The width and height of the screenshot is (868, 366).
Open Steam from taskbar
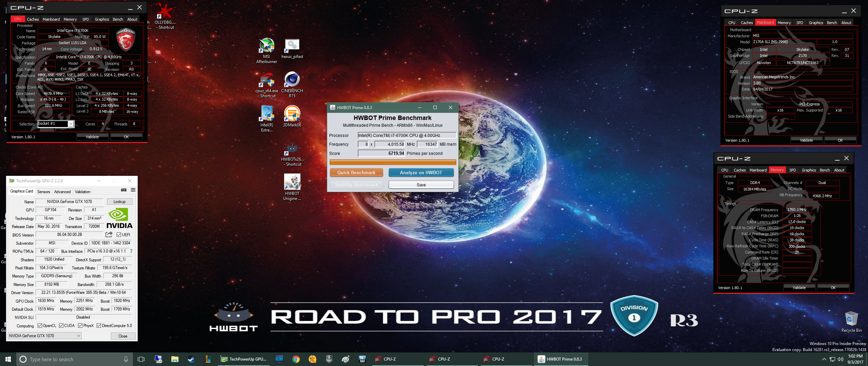pos(191,359)
